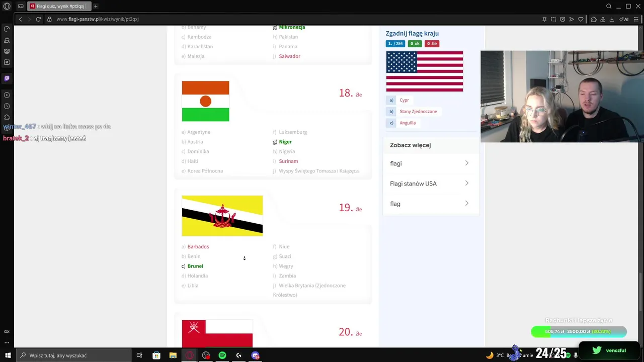This screenshot has width=644, height=362.
Task: Expand the 'flag' link row
Action: tap(431, 204)
